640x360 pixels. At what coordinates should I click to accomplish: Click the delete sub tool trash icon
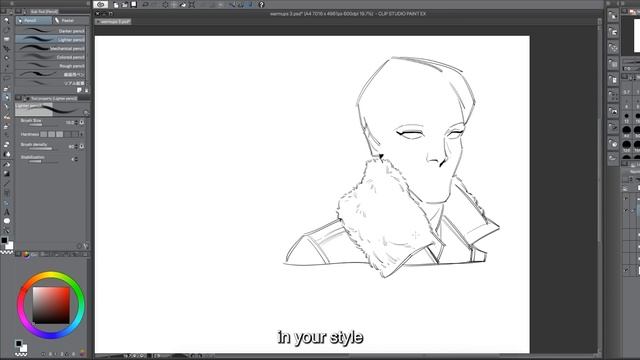coord(86,90)
